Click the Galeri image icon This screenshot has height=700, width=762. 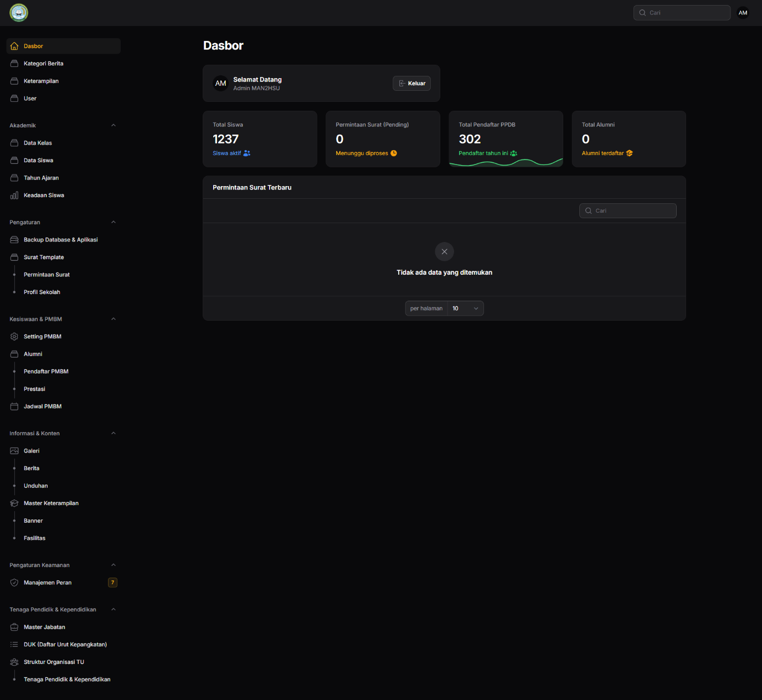coord(14,451)
